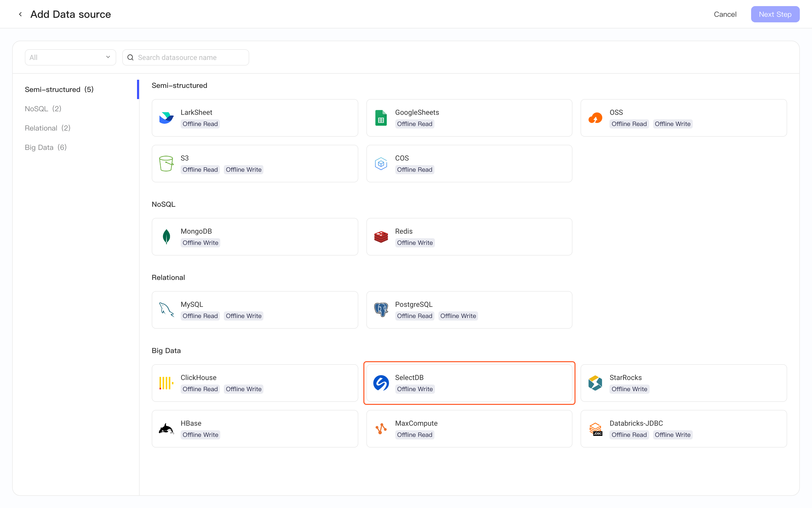Click the Offline Write tag on S3
Screen dimensions: 812x508
pyautogui.click(x=243, y=170)
